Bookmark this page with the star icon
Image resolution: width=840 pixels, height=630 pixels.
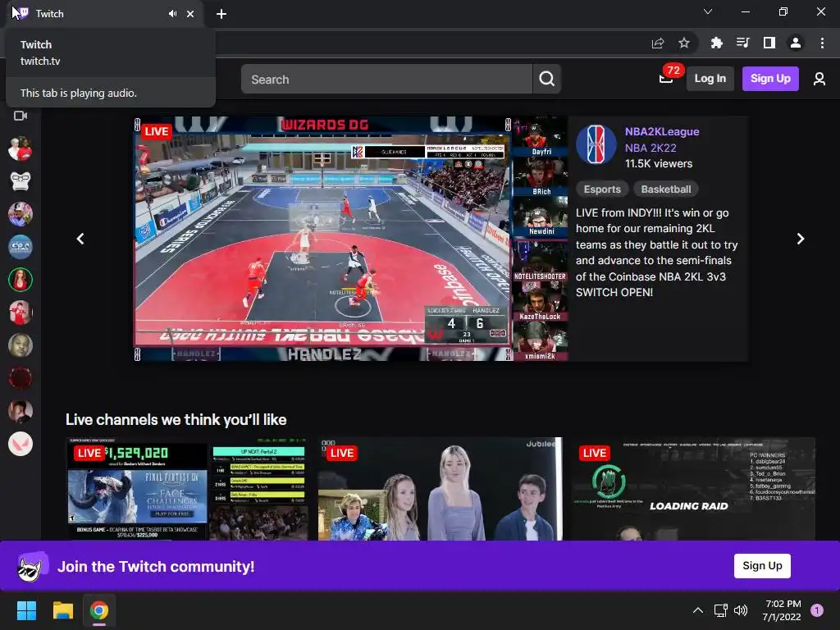tap(684, 43)
